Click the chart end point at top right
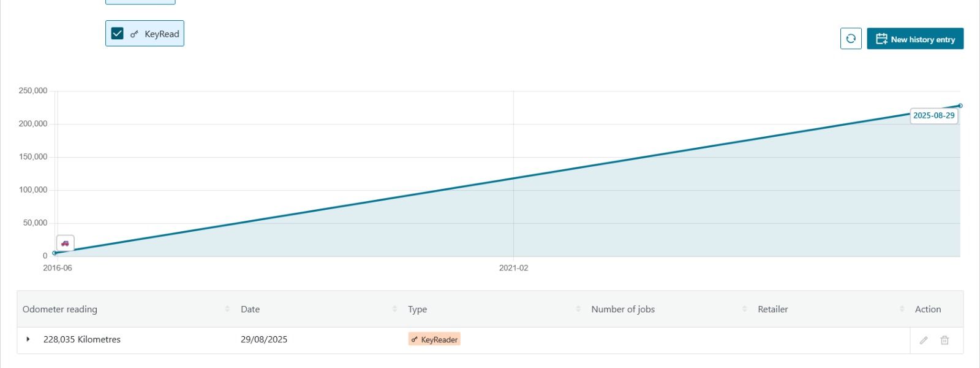This screenshot has width=980, height=368. click(x=960, y=105)
